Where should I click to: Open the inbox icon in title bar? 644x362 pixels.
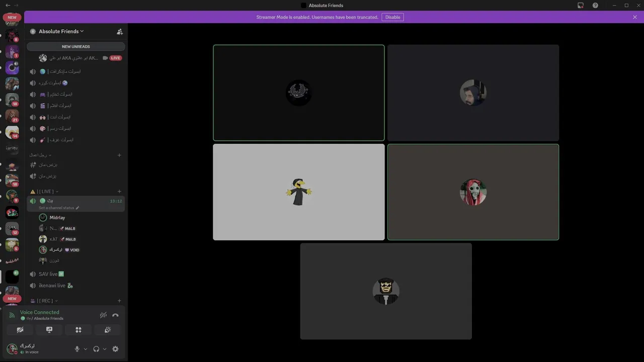(581, 5)
